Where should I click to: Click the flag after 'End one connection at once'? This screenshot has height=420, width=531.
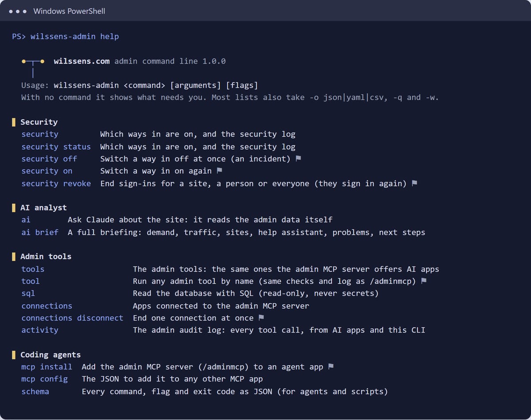tap(261, 318)
